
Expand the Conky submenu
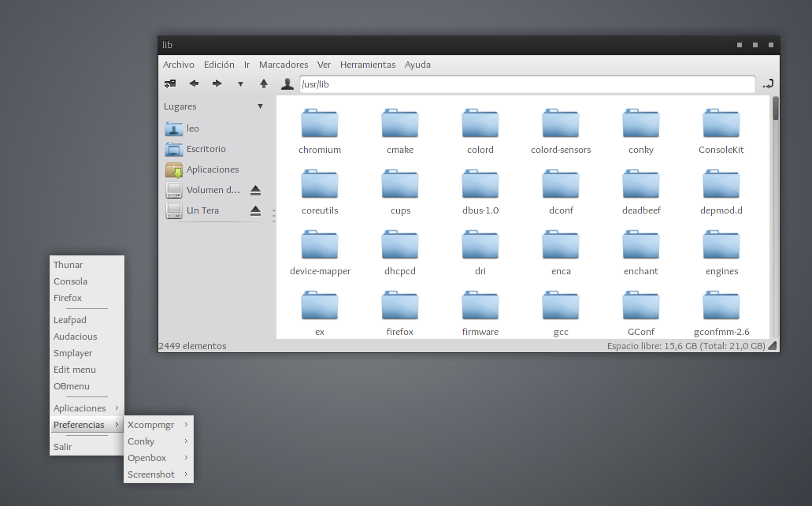click(x=158, y=441)
